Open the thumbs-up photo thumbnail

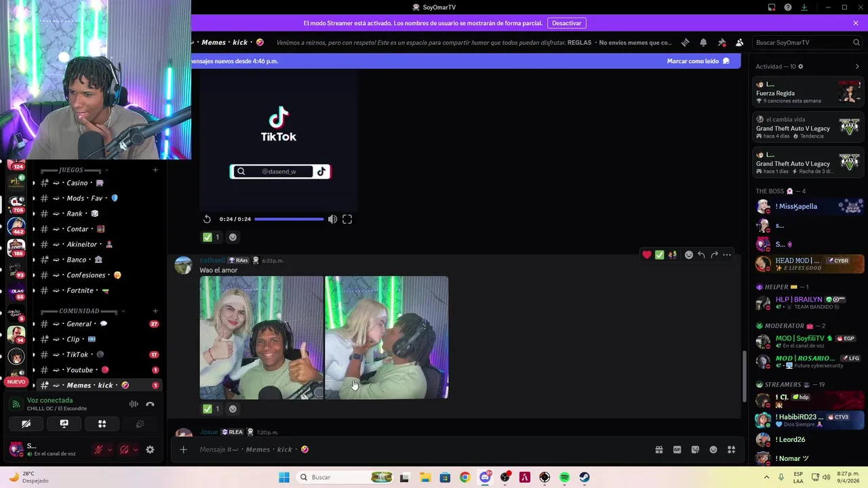pyautogui.click(x=261, y=338)
